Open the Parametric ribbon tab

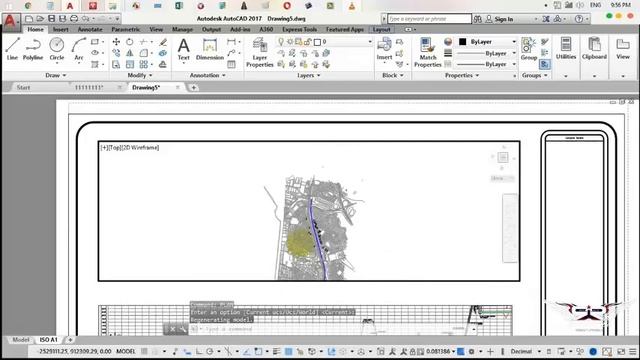click(x=126, y=29)
